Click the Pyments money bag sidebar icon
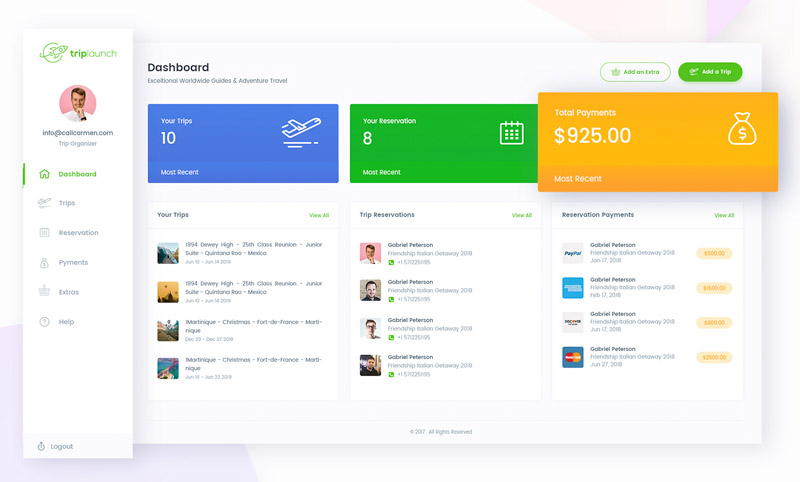This screenshot has width=800, height=482. pos(44,263)
